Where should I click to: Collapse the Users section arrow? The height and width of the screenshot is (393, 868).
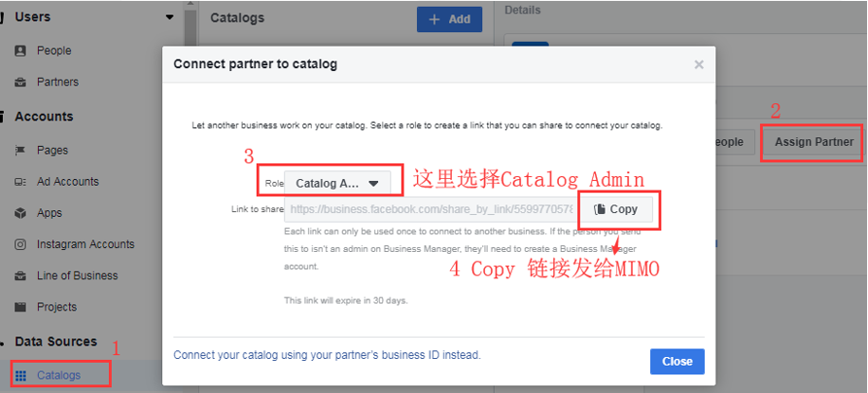click(x=169, y=18)
